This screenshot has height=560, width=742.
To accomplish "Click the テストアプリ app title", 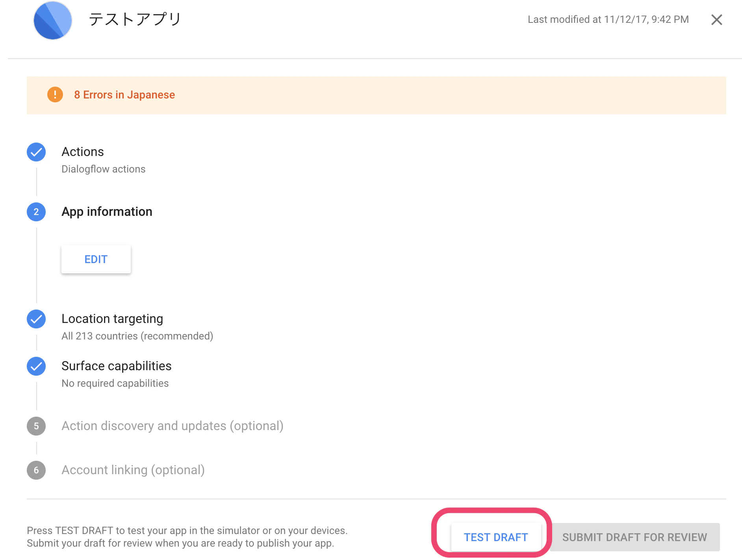I will tap(135, 19).
